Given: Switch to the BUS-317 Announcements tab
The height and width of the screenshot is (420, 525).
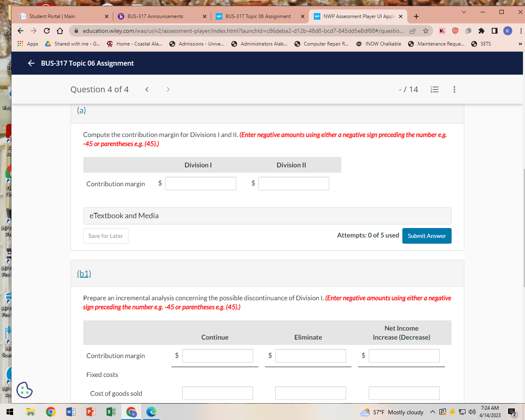Looking at the screenshot, I should (x=156, y=16).
